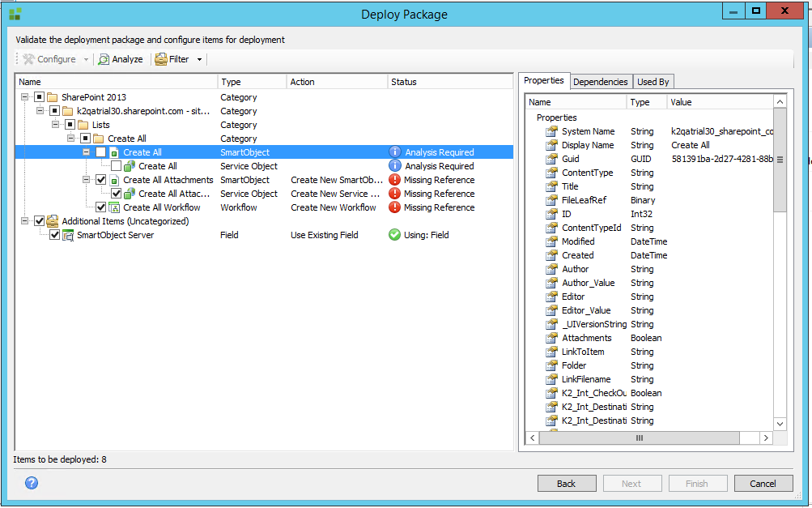Click the help question mark icon
Viewport: 812px width, 508px height.
32,484
